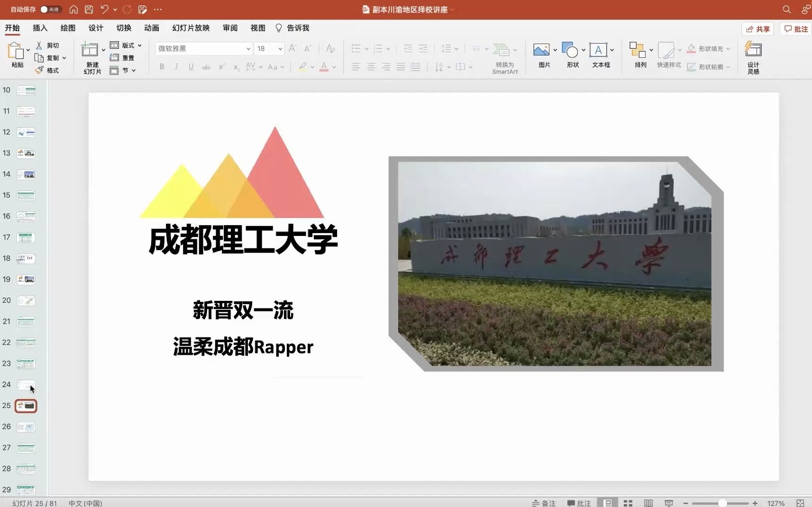Toggle Underline formatting
The height and width of the screenshot is (507, 812).
191,67
